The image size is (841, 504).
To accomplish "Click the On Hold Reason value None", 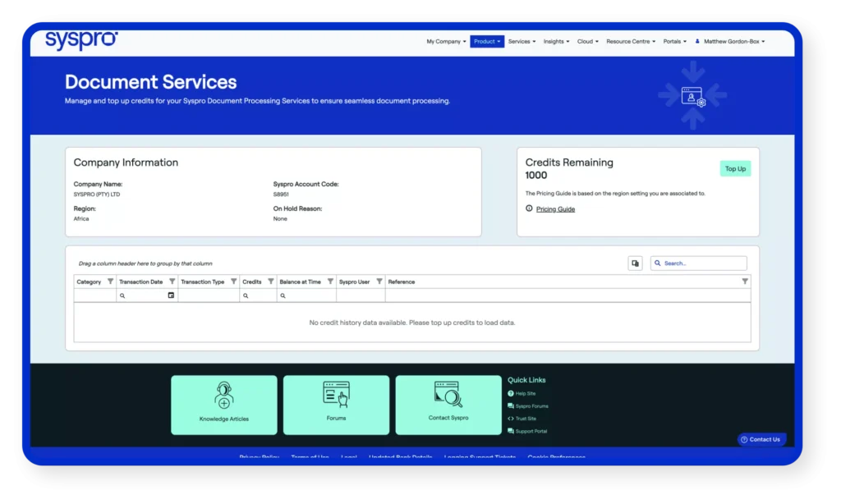I will (280, 219).
